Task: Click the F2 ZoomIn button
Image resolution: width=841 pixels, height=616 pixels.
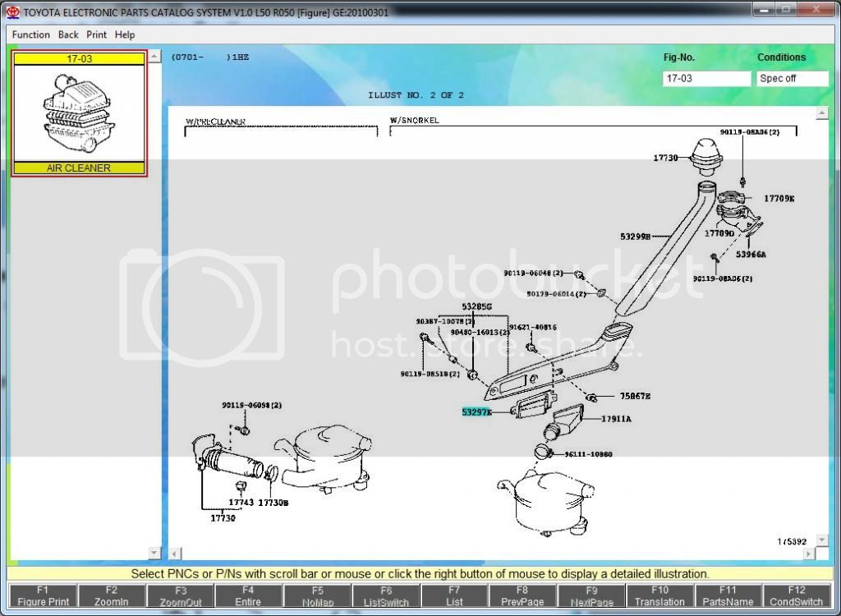Action: [112, 595]
